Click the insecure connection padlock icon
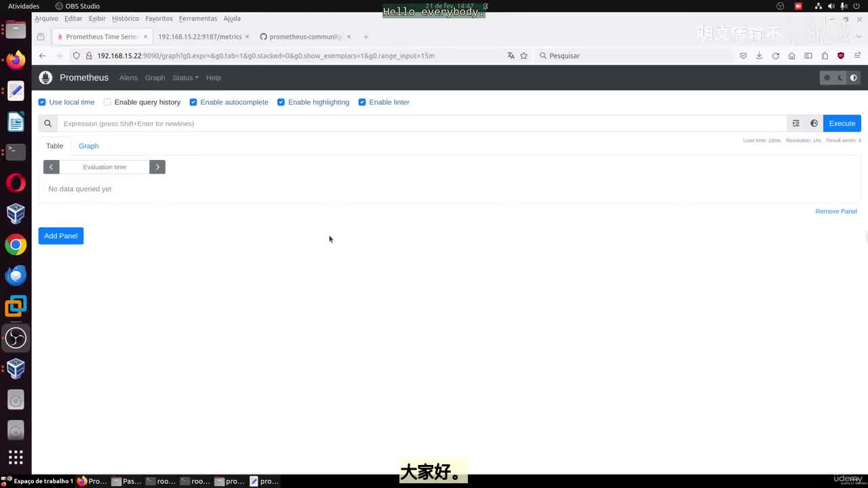The height and width of the screenshot is (488, 868). point(88,56)
